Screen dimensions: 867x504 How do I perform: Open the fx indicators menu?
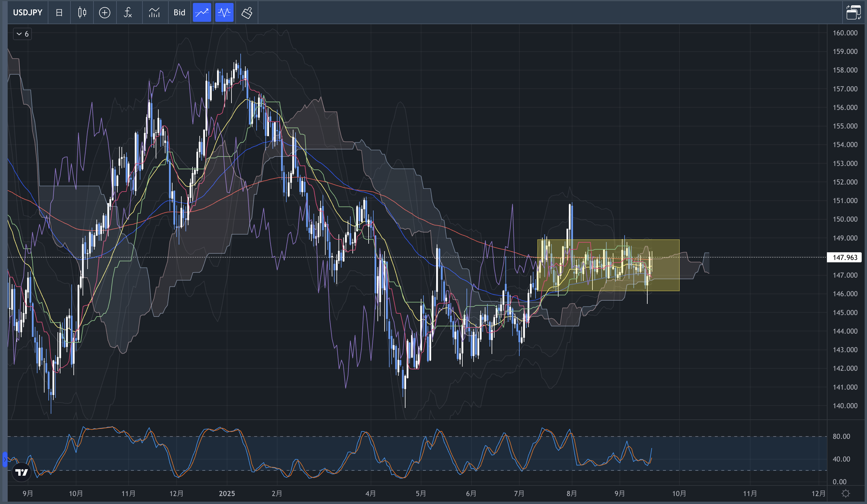click(x=128, y=13)
